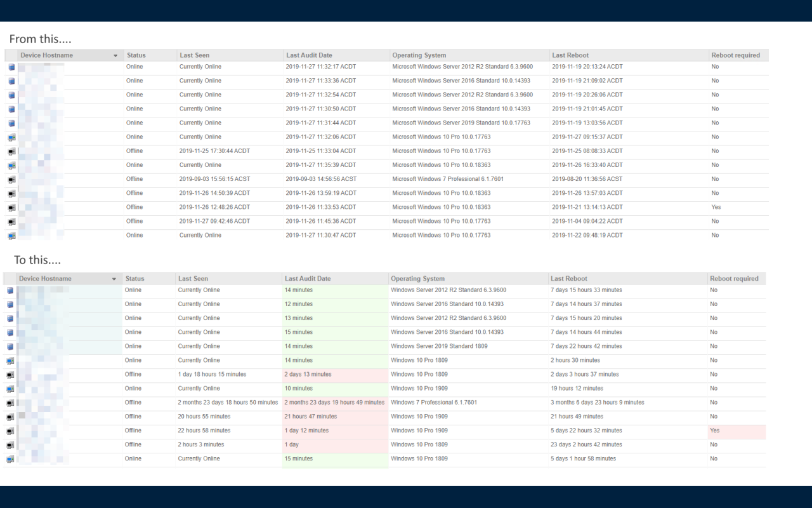This screenshot has width=812, height=508.
Task: Click workstation icon in row audited 2019-11-27 11:35:39
Action: (x=11, y=165)
